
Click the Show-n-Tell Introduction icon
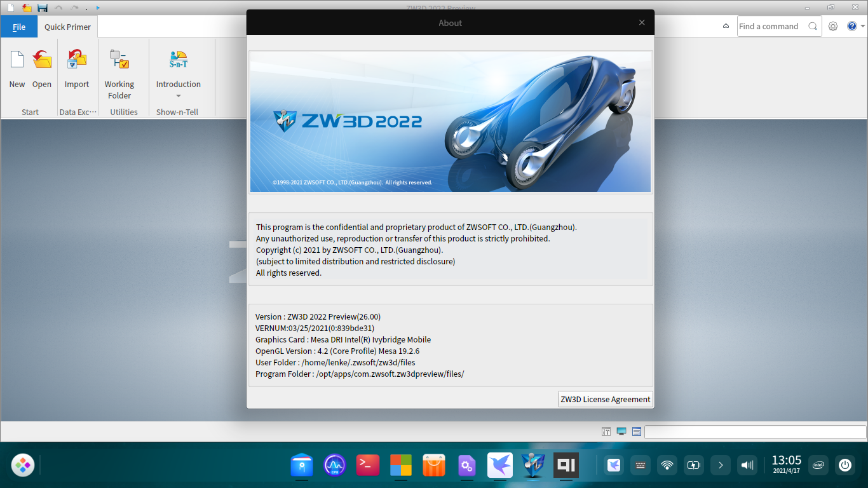[179, 60]
